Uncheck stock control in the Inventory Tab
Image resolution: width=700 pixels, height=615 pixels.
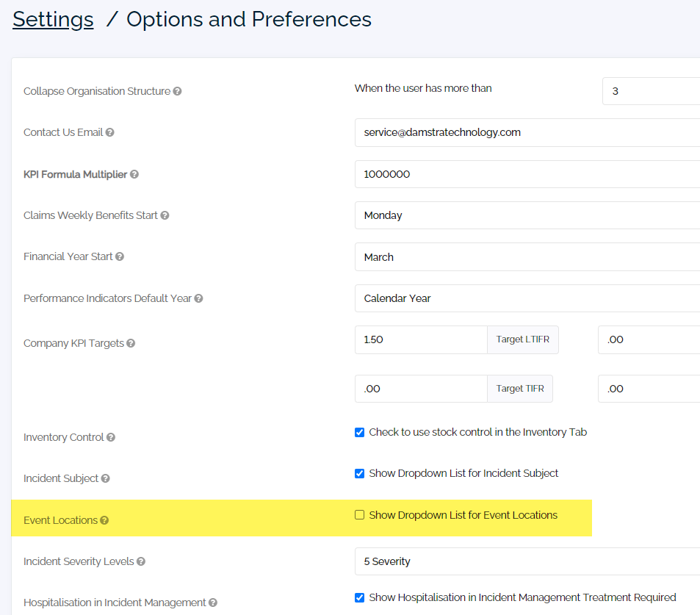click(x=359, y=432)
